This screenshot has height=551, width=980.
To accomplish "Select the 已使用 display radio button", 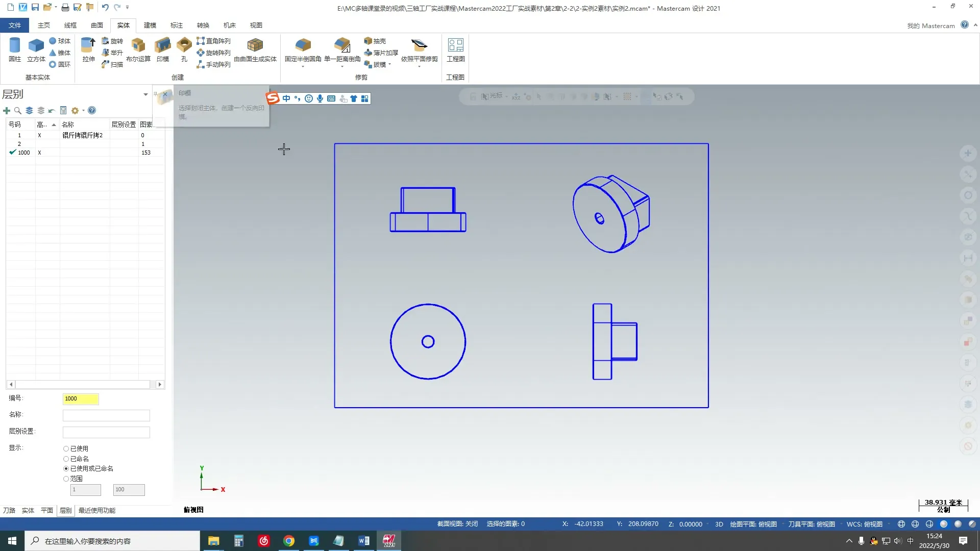I will click(x=66, y=449).
